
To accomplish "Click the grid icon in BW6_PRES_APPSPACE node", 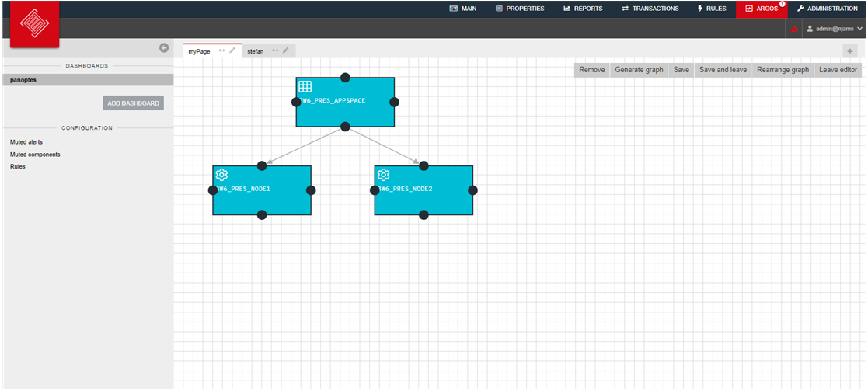I will 305,86.
